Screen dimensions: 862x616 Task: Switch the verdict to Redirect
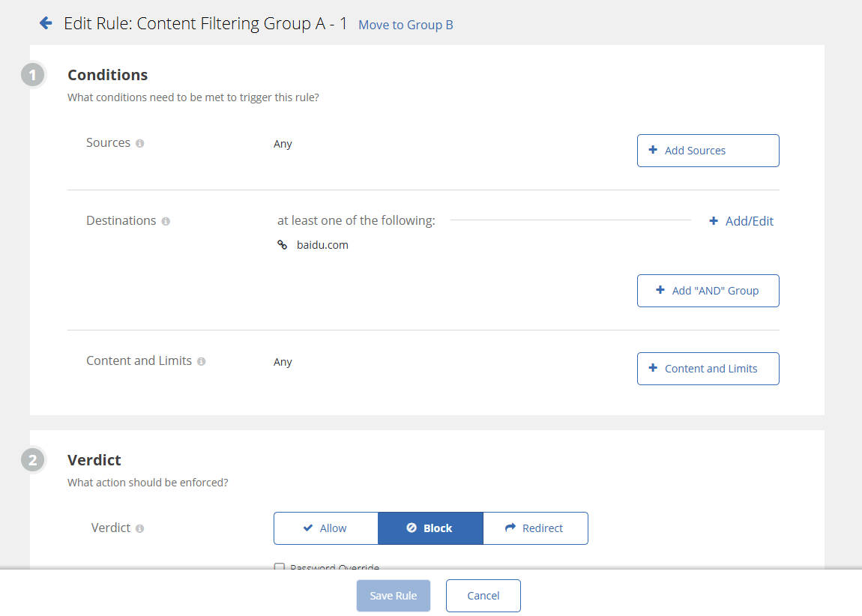(535, 528)
